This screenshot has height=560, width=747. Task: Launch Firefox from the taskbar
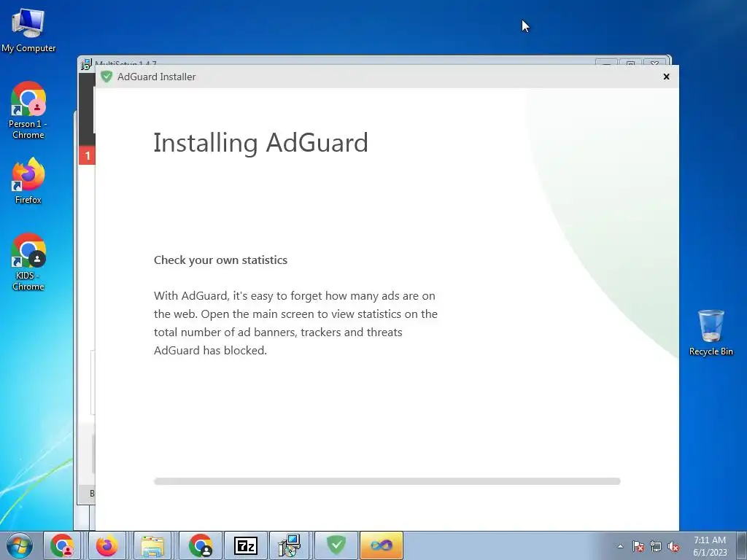pyautogui.click(x=107, y=545)
